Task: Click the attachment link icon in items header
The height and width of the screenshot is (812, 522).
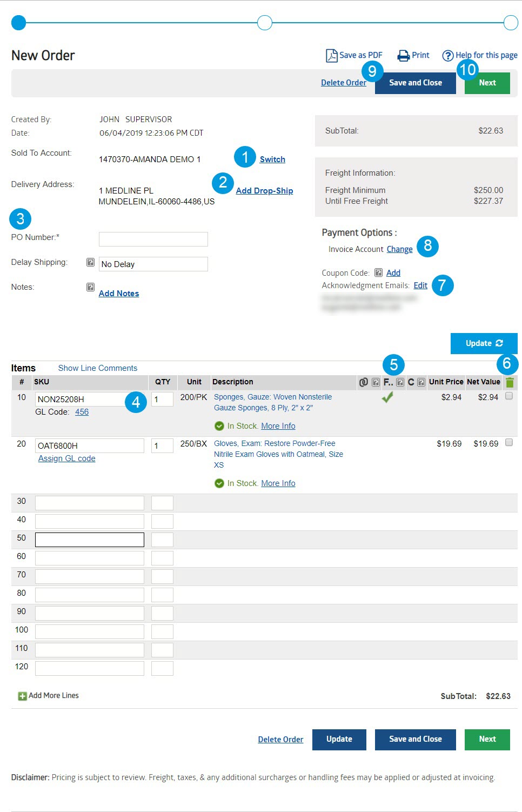Action: [x=364, y=382]
